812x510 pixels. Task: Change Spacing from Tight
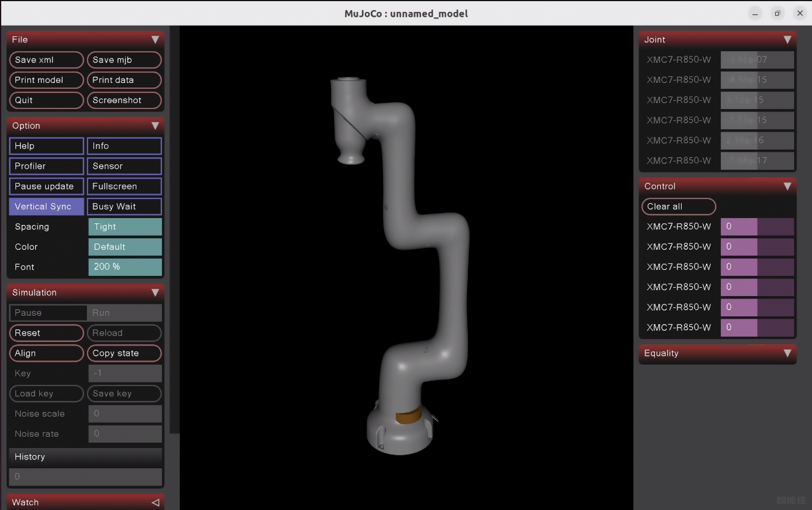point(125,227)
